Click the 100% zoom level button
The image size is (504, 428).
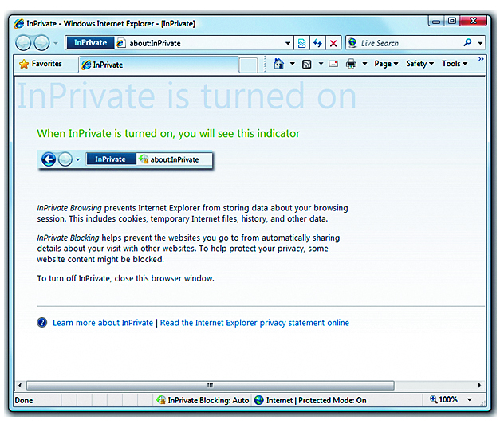click(x=443, y=400)
